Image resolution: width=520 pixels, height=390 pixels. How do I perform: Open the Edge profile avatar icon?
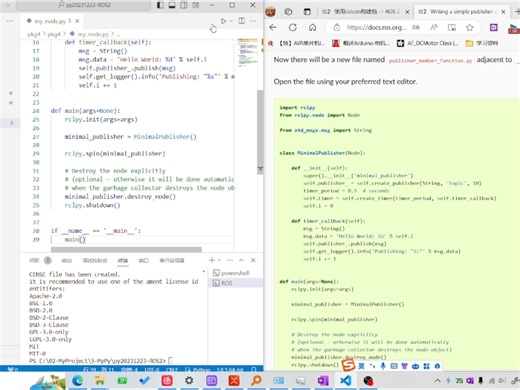tap(270, 12)
